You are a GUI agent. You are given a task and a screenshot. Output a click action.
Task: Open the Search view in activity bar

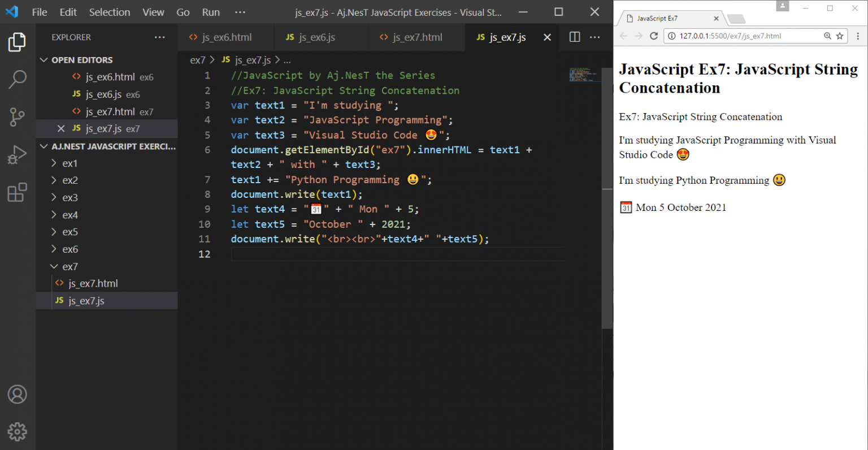[18, 79]
